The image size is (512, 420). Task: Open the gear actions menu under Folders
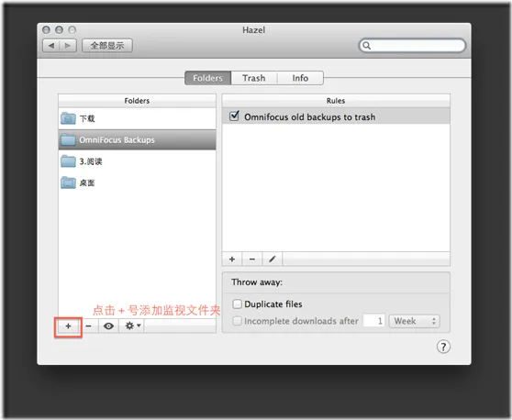(133, 326)
